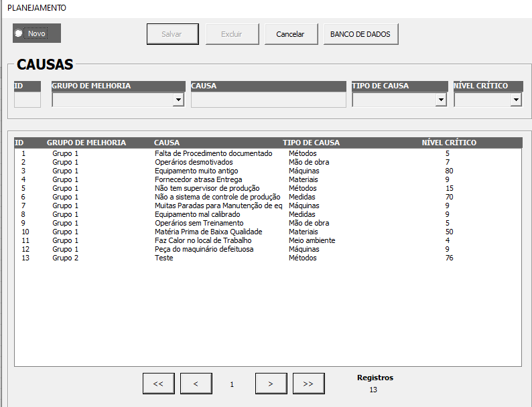Select the 'Teste' cause row
The height and width of the screenshot is (407, 532).
click(x=268, y=258)
